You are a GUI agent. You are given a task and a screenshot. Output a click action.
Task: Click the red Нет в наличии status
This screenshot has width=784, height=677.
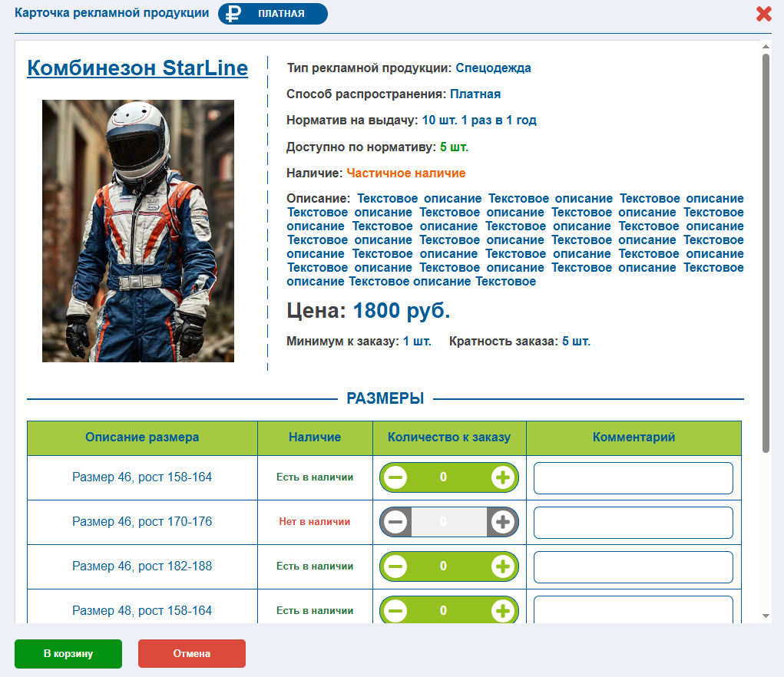coord(315,522)
